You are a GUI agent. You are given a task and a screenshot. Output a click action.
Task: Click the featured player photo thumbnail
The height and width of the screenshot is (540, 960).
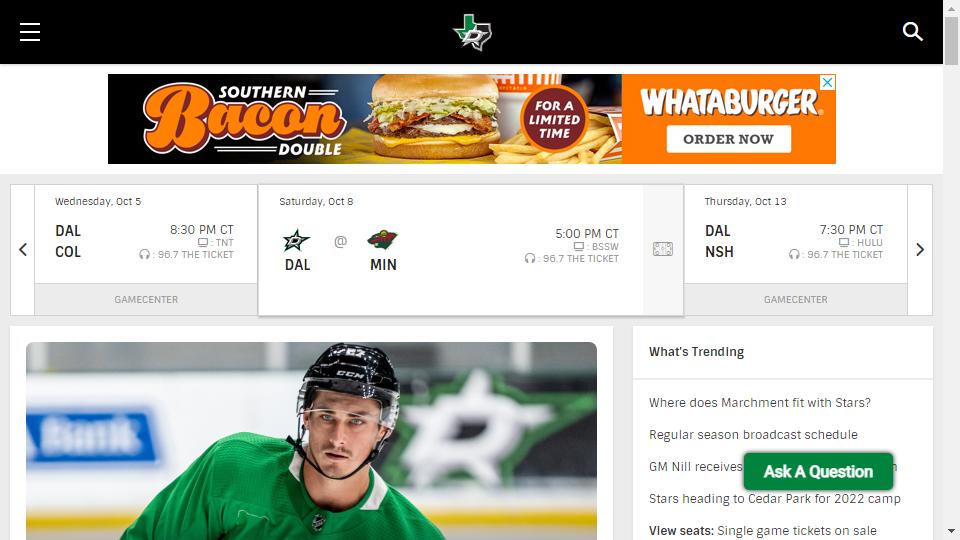[x=311, y=441]
